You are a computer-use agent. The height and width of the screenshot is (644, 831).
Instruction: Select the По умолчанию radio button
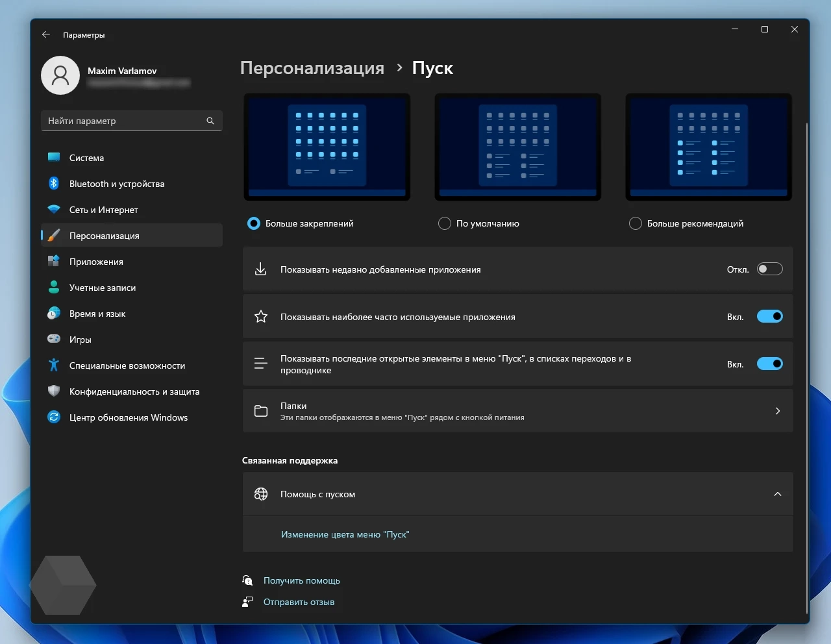pos(445,223)
